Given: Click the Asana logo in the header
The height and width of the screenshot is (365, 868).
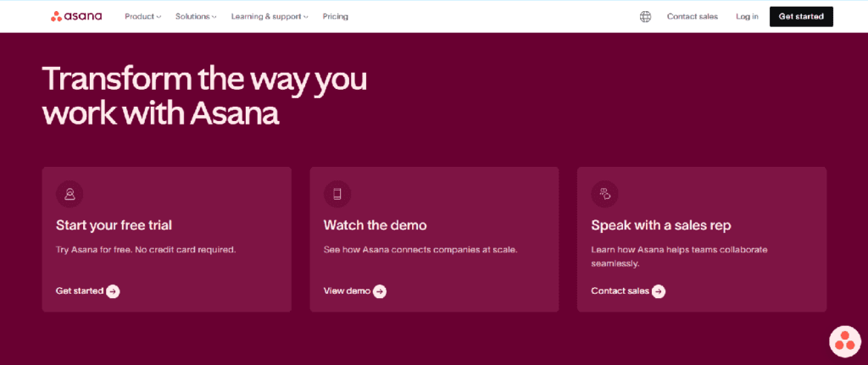Looking at the screenshot, I should tap(76, 16).
